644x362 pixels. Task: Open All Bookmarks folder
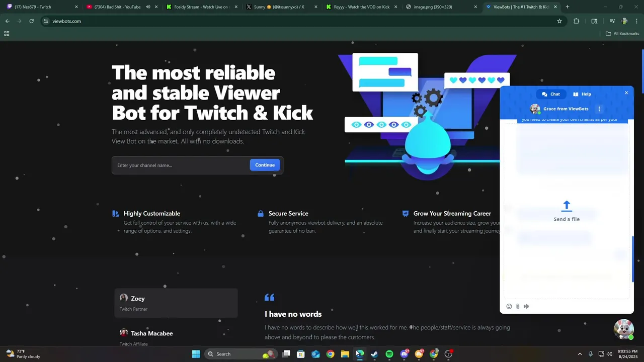pos(622,33)
